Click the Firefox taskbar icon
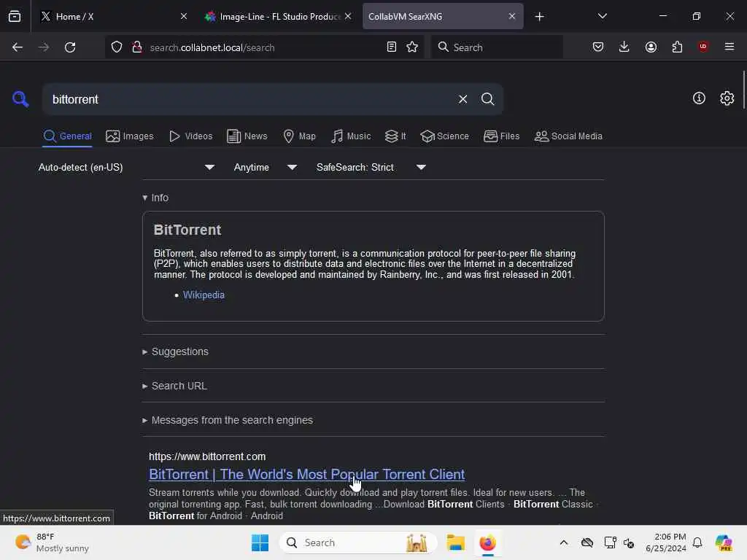The height and width of the screenshot is (560, 747). (487, 542)
